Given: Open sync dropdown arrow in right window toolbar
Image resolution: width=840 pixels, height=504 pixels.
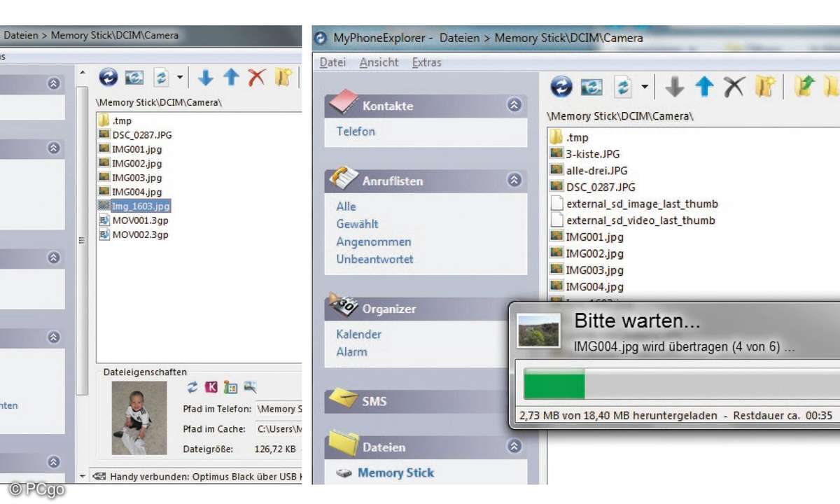Looking at the screenshot, I should tap(645, 87).
